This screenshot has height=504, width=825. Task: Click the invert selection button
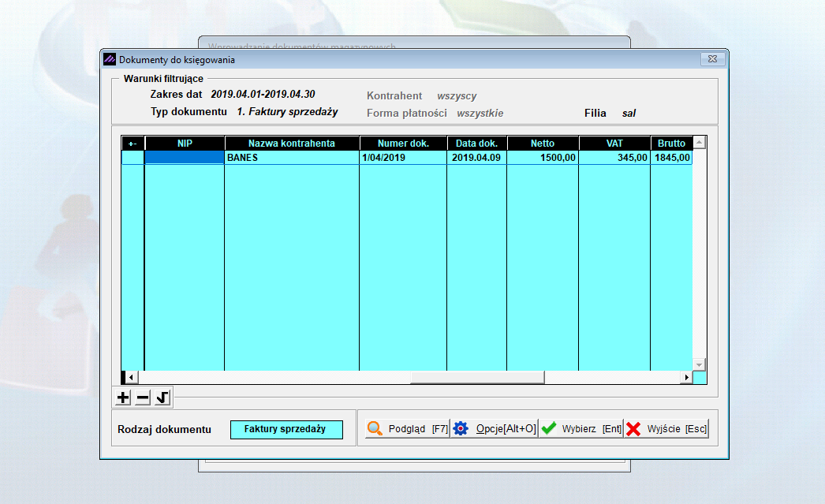(162, 398)
